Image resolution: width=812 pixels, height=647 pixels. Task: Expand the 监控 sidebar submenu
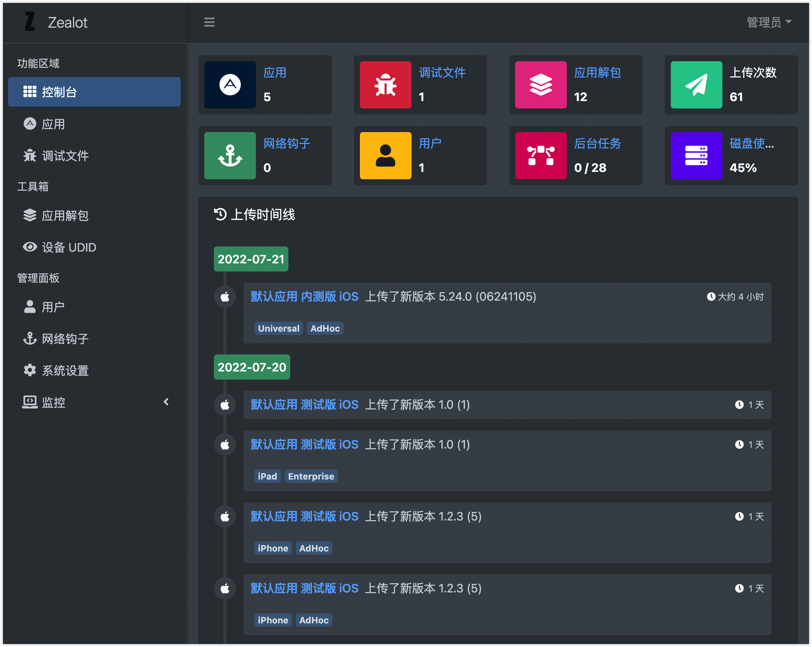click(x=94, y=402)
